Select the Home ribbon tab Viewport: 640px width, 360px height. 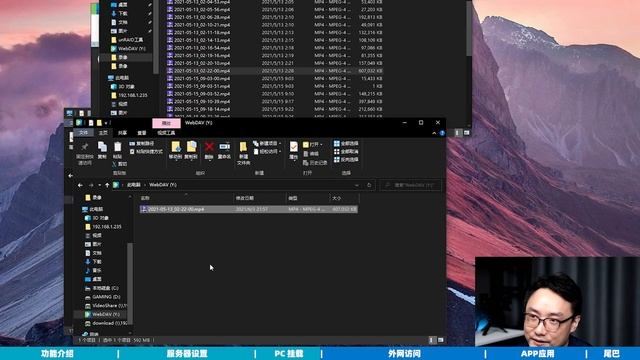pos(103,133)
